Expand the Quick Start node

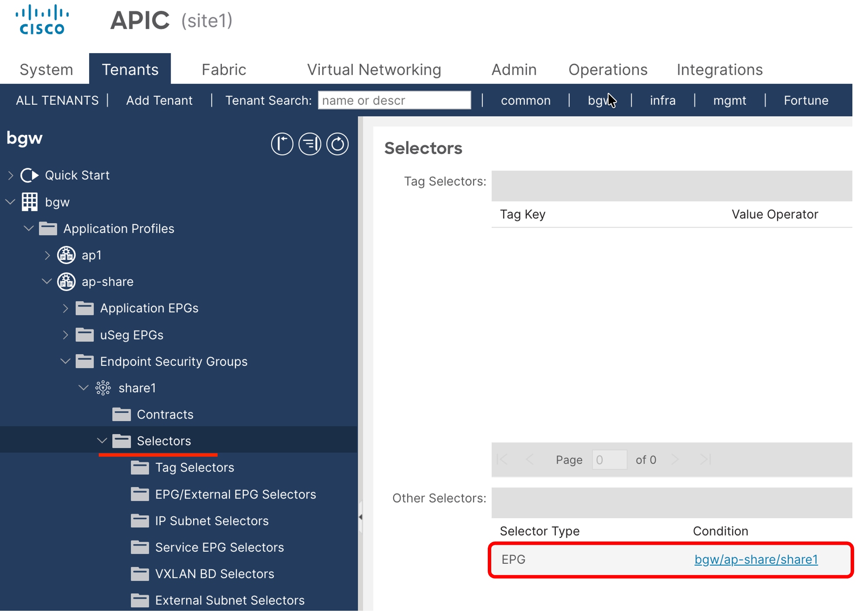coord(11,175)
